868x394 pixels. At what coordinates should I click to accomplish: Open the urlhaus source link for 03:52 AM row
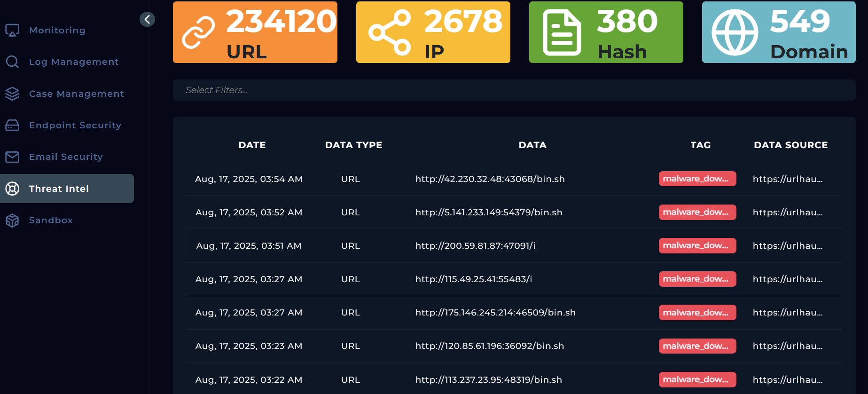(x=787, y=213)
